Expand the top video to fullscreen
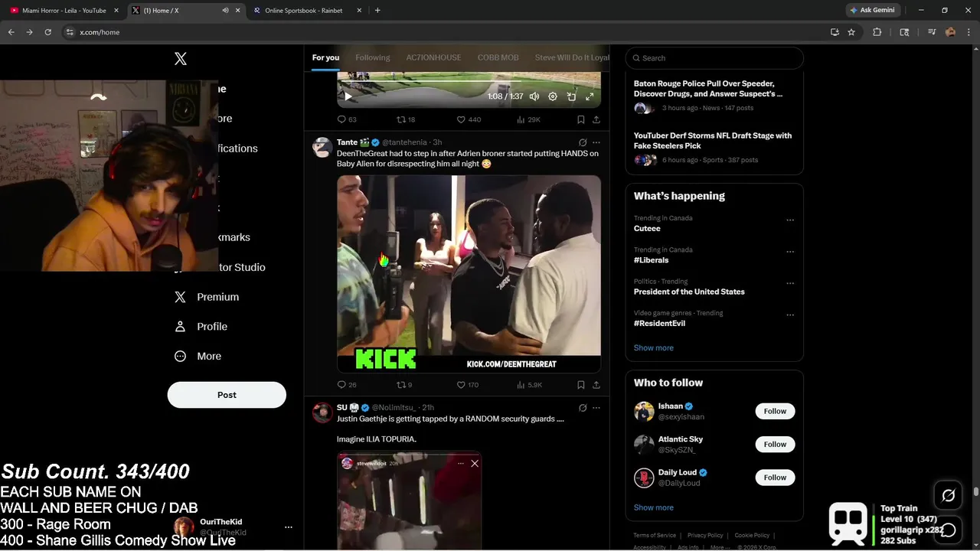Screen dimensions: 980x551 click(x=590, y=96)
